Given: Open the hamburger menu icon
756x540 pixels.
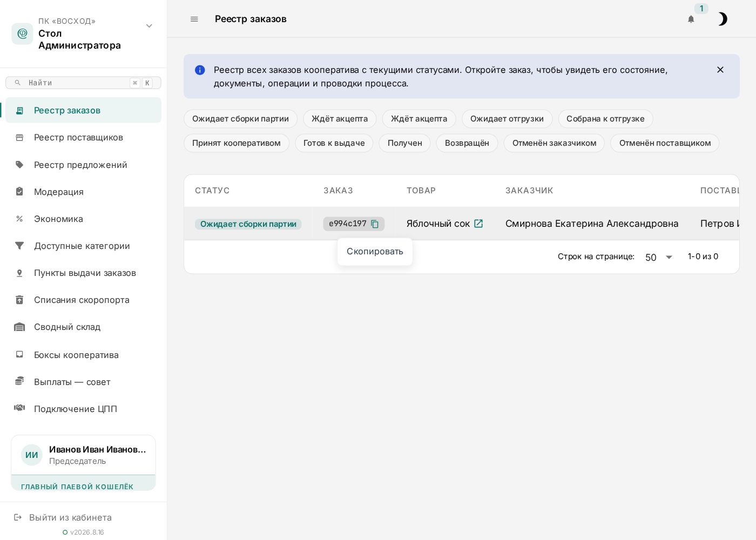Looking at the screenshot, I should [x=194, y=19].
